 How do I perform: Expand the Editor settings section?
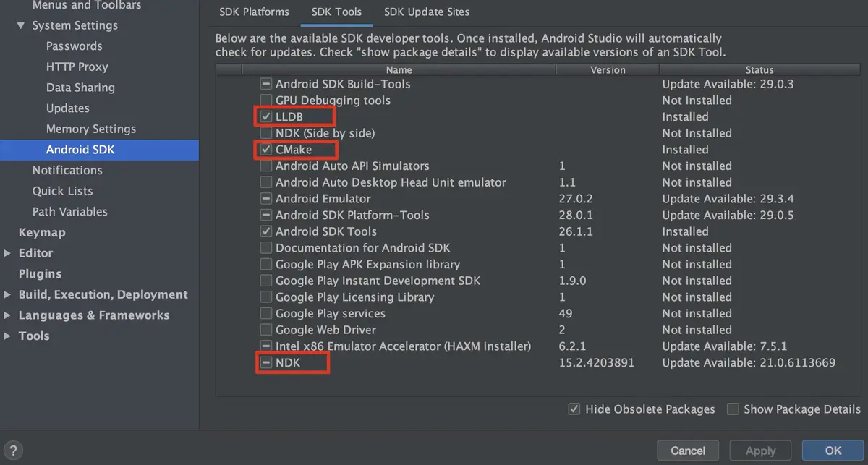click(7, 253)
